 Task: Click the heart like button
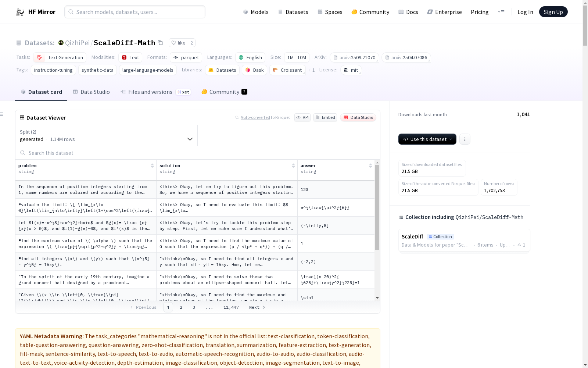(x=178, y=43)
